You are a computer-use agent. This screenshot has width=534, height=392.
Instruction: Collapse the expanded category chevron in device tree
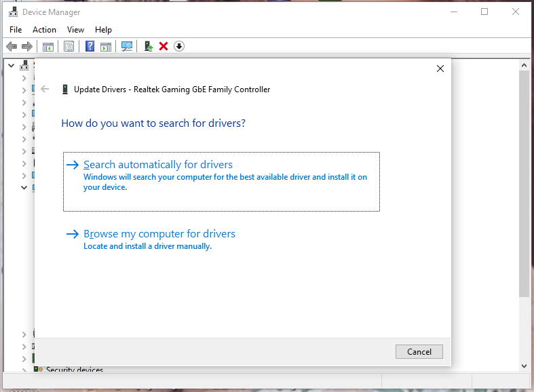tap(24, 187)
